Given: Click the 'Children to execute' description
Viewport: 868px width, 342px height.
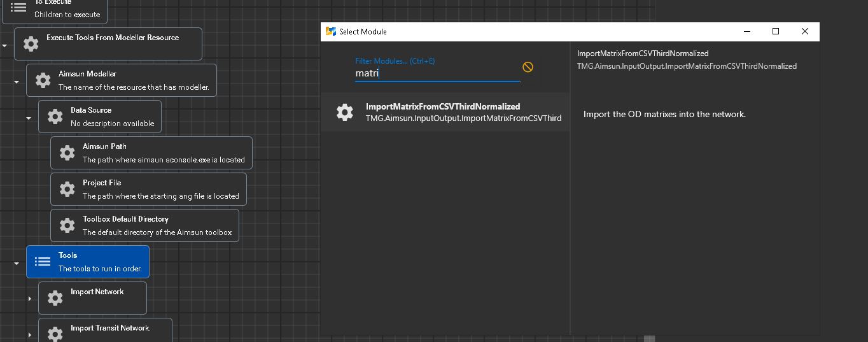Looking at the screenshot, I should pyautogui.click(x=67, y=15).
